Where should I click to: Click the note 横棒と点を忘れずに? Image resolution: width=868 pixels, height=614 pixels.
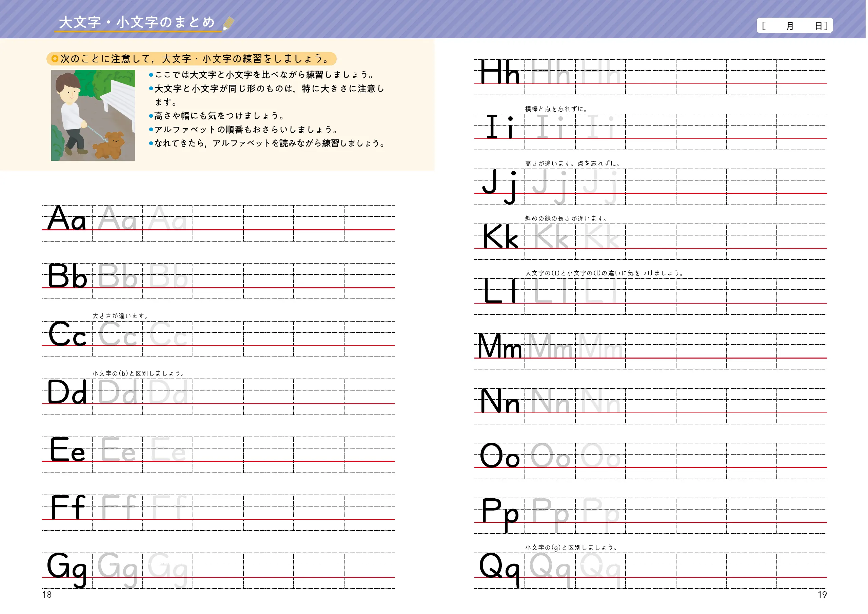tap(557, 109)
